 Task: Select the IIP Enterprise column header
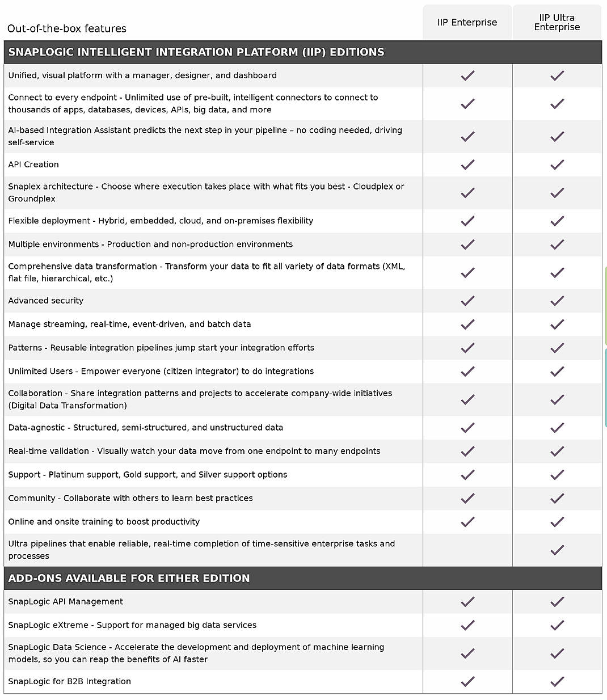467,23
